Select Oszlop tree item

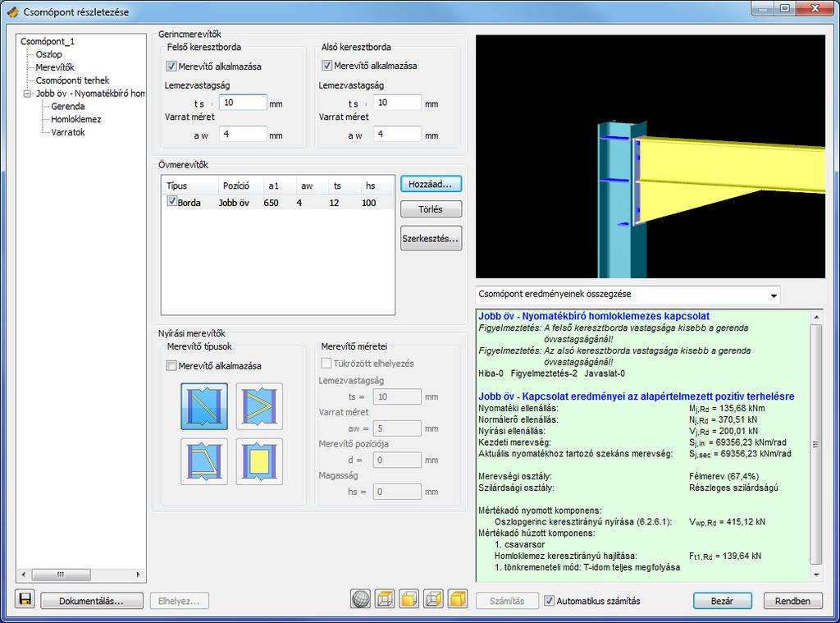tap(48, 54)
